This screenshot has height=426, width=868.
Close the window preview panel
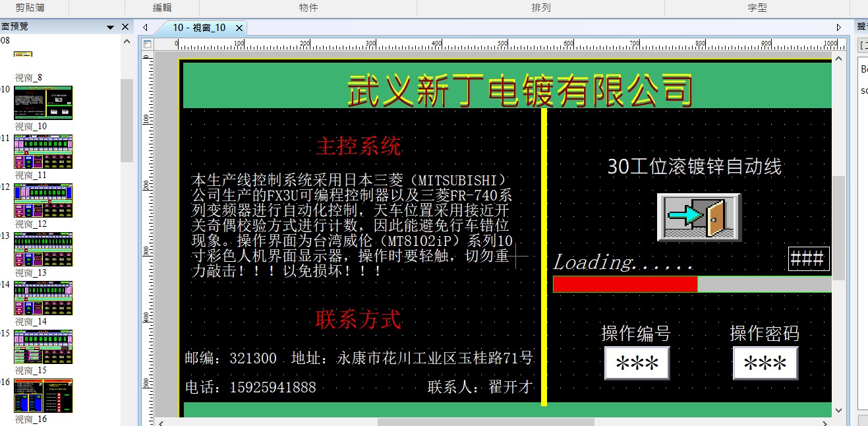126,27
